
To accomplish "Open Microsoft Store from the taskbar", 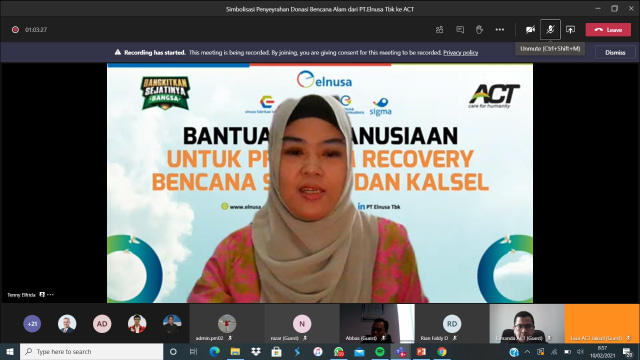I will pyautogui.click(x=276, y=351).
